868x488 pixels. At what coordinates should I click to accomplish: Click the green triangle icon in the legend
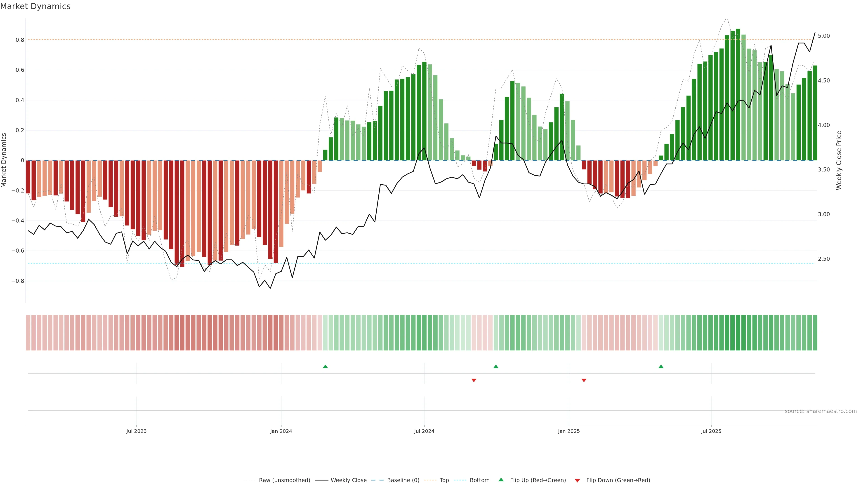[501, 480]
